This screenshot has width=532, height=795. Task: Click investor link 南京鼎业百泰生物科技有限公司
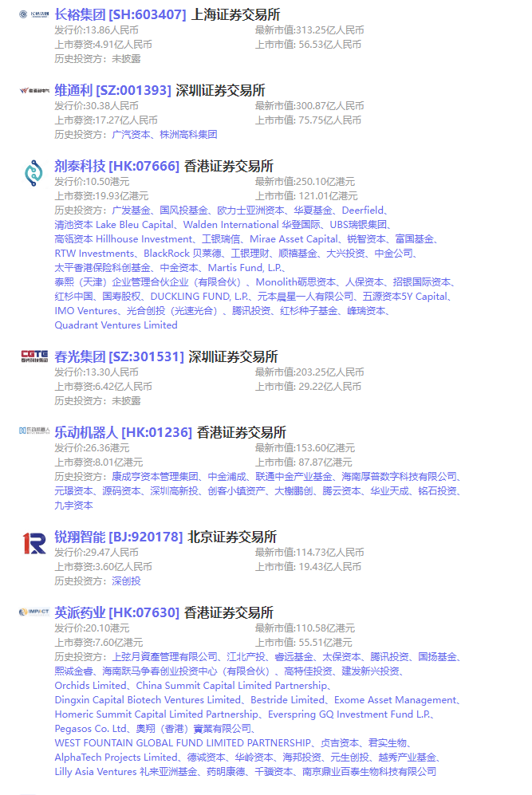(369, 772)
